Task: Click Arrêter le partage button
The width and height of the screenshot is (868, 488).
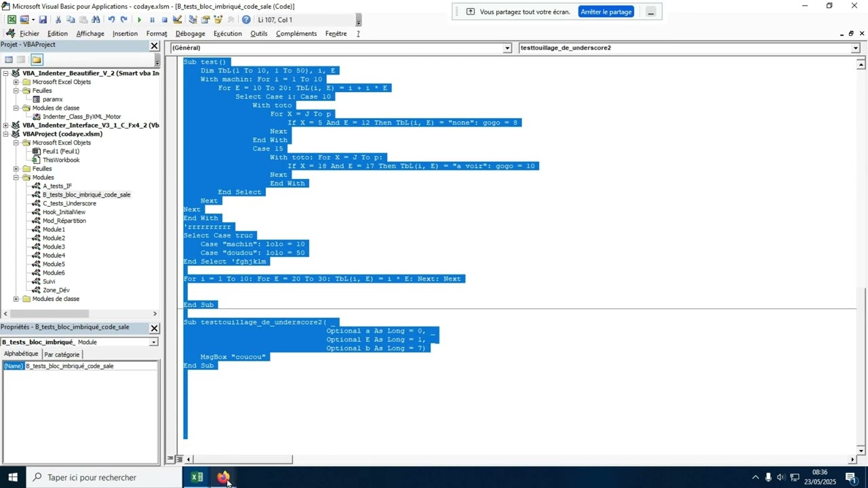Action: (606, 12)
